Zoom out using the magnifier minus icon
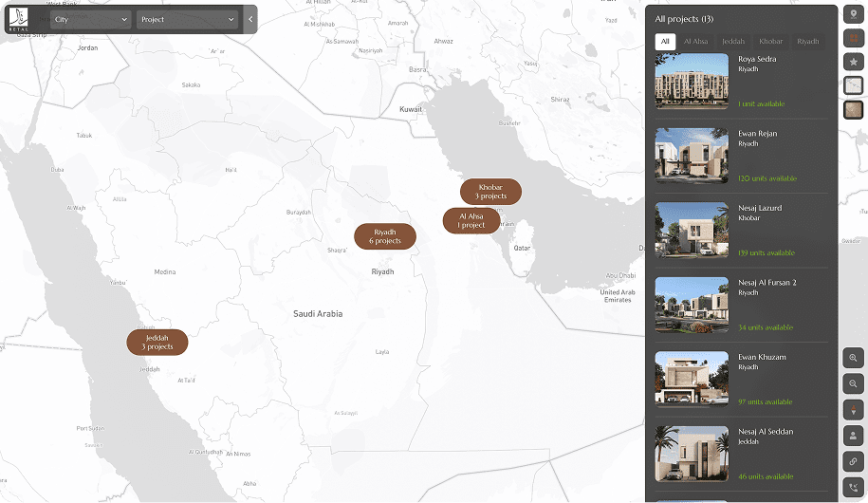 coord(854,383)
